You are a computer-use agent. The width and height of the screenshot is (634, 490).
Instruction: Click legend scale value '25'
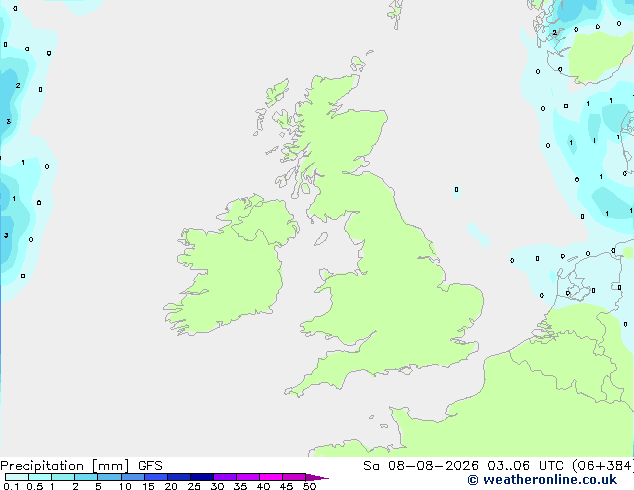[194, 486]
